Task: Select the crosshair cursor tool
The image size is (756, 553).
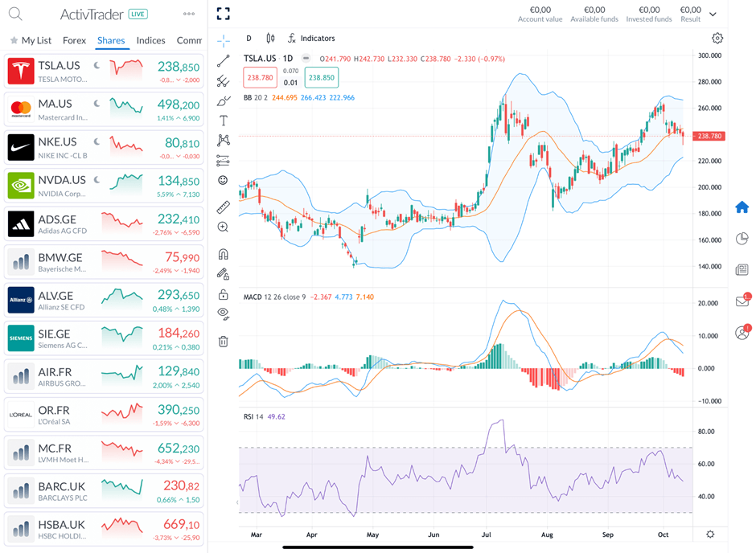Action: tap(224, 41)
